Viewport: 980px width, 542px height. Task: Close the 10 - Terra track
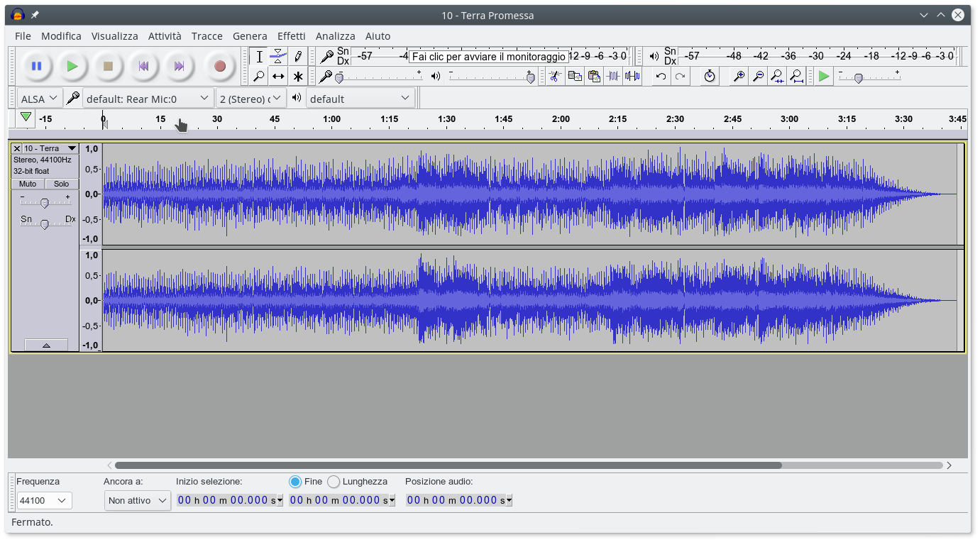click(x=17, y=148)
